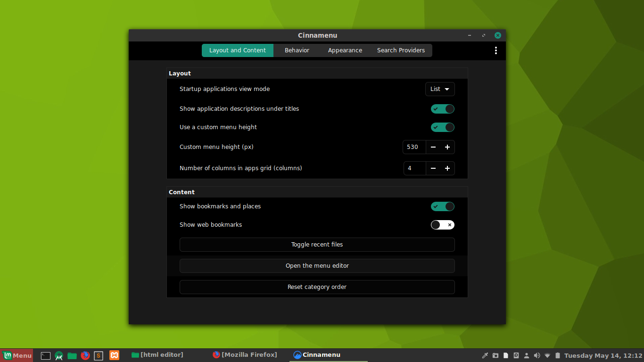Toggle Show bookmarks and places off

(442, 206)
